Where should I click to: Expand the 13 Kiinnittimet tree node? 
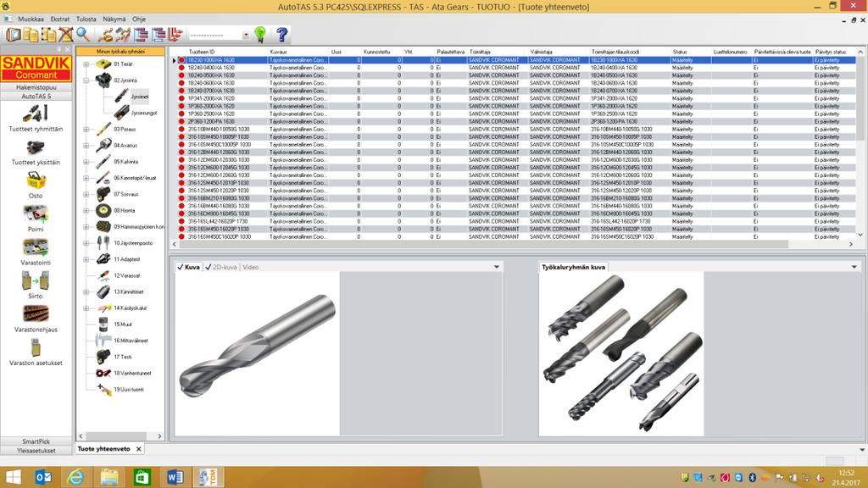tap(86, 291)
